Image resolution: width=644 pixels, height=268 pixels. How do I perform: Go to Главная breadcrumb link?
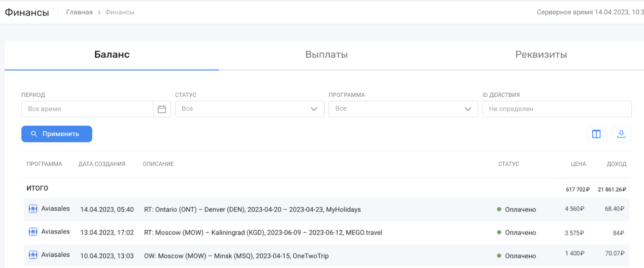click(x=79, y=12)
